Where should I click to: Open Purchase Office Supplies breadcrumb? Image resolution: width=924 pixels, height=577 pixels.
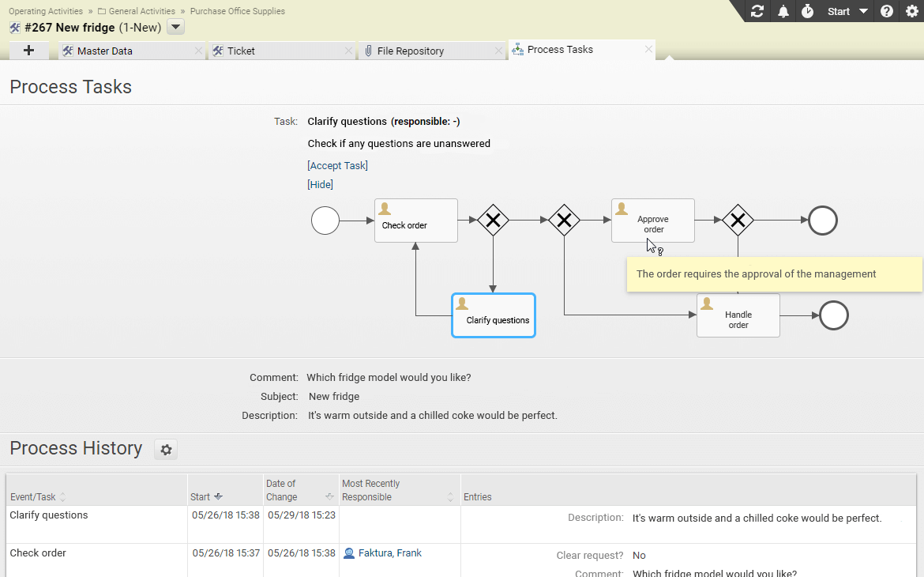pos(238,11)
